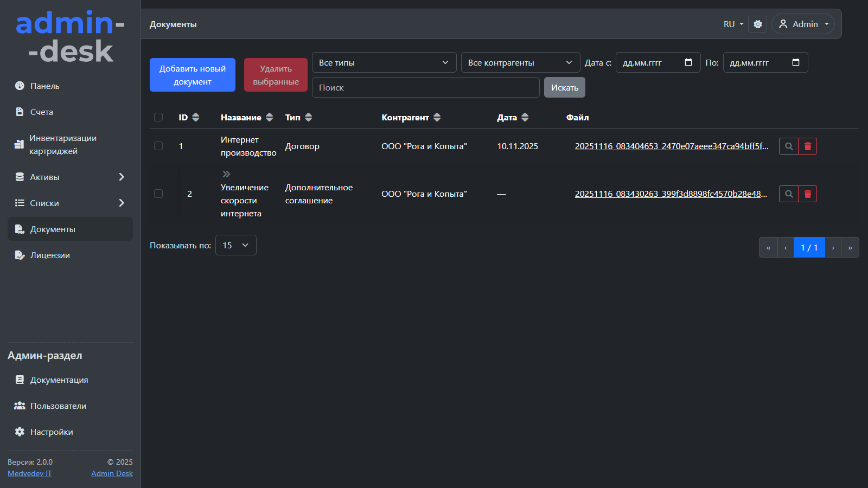Sort by Контрагент column arrows
This screenshot has width=868, height=488.
click(x=437, y=118)
